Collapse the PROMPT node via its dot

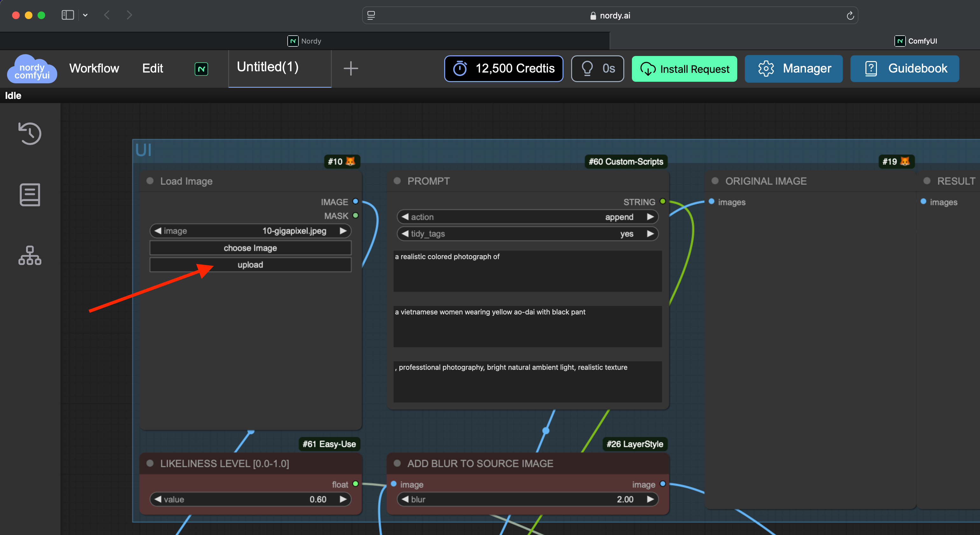pyautogui.click(x=397, y=181)
